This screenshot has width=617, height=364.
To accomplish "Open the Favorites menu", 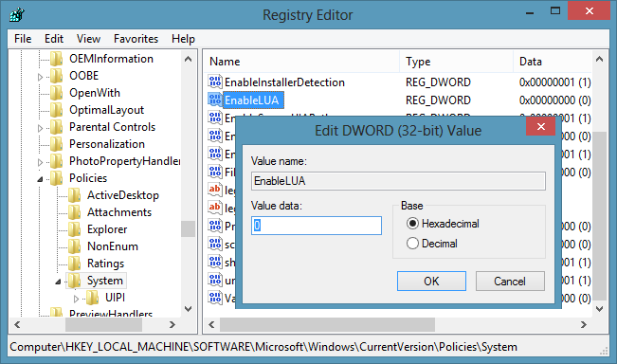I will tap(136, 39).
